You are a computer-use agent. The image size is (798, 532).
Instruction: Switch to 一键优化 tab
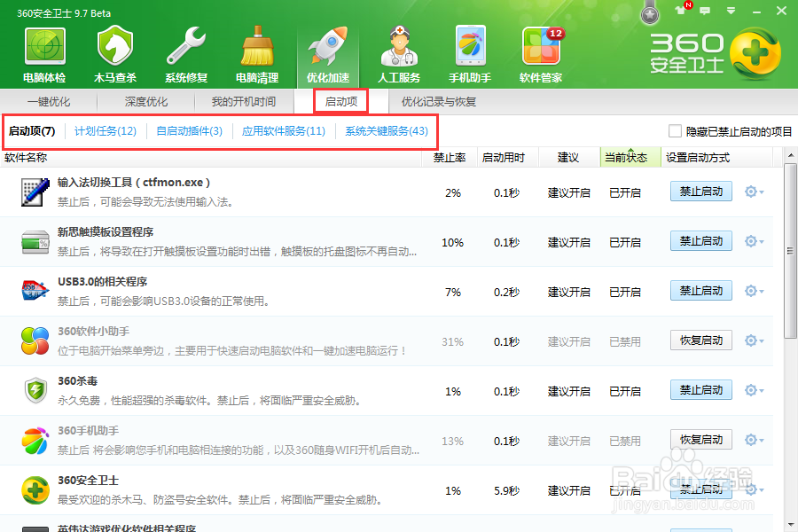49,102
